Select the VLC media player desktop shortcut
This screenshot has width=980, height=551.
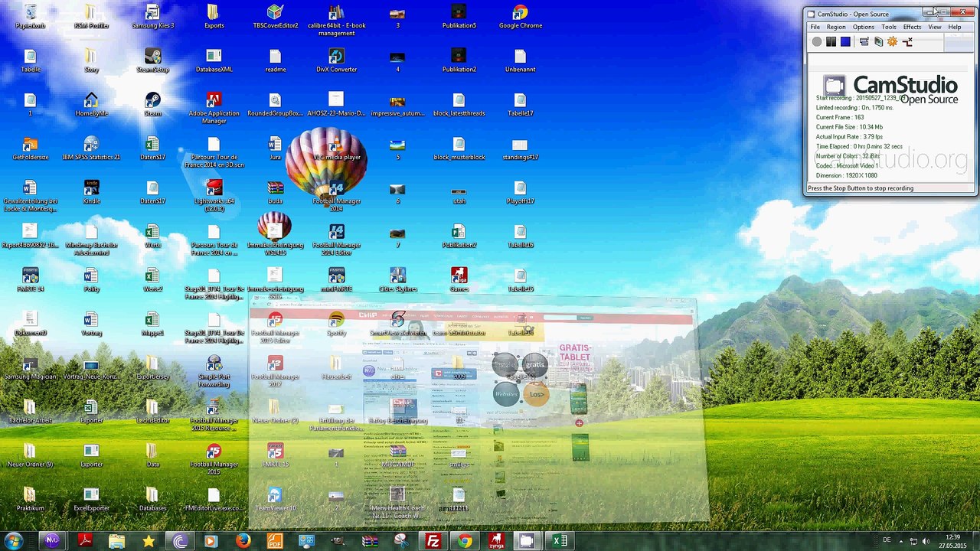tap(336, 148)
